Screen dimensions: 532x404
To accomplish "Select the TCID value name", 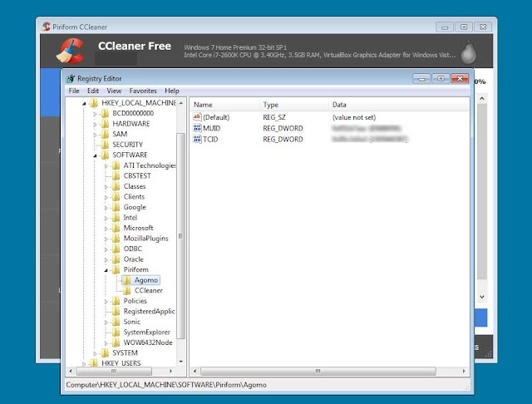I will (x=210, y=139).
